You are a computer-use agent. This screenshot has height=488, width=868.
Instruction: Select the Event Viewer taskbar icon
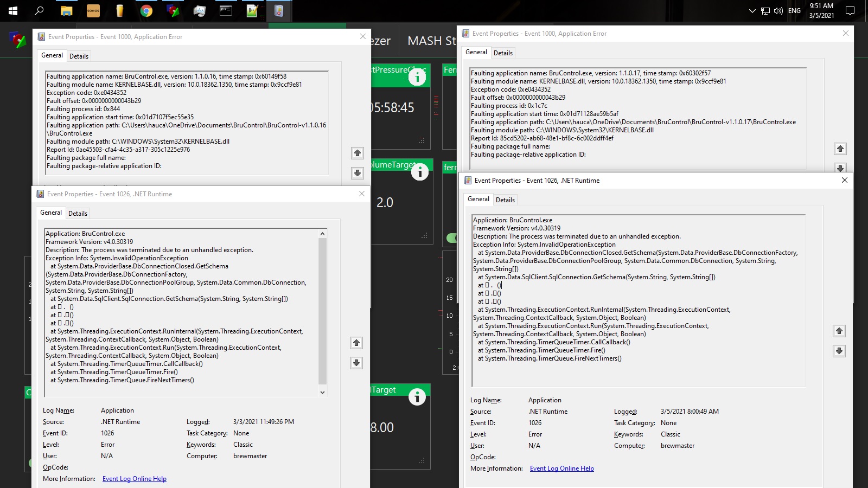coord(279,11)
